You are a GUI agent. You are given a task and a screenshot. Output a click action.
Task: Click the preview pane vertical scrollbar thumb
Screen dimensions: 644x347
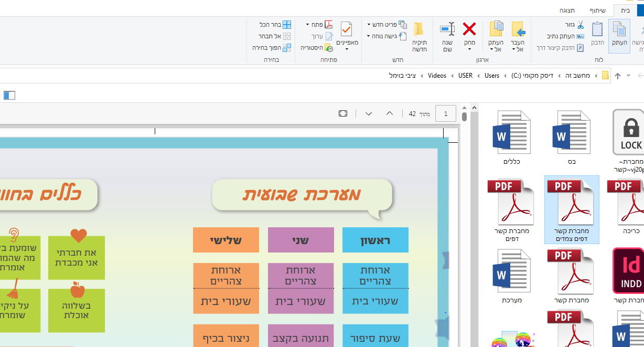tap(465, 117)
